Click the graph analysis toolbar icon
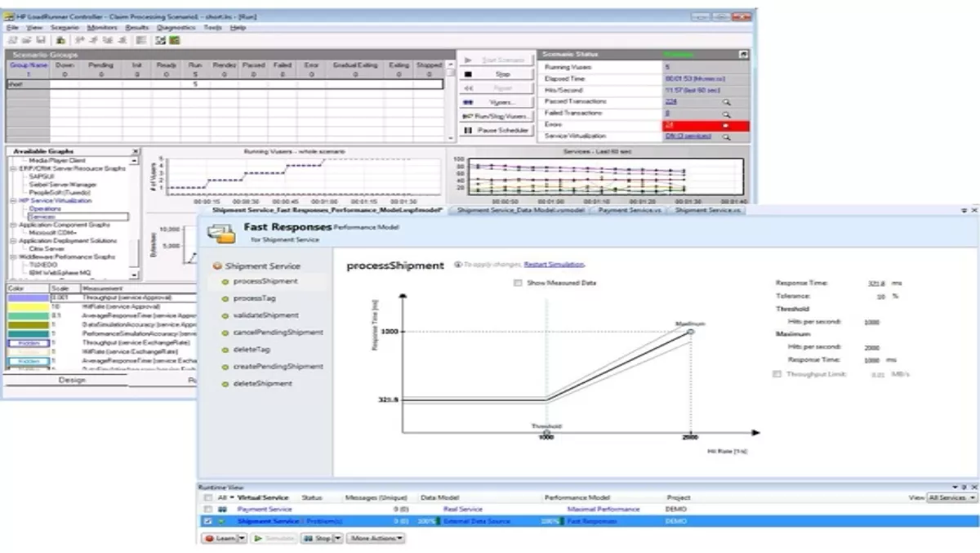The image size is (980, 553). click(x=161, y=39)
